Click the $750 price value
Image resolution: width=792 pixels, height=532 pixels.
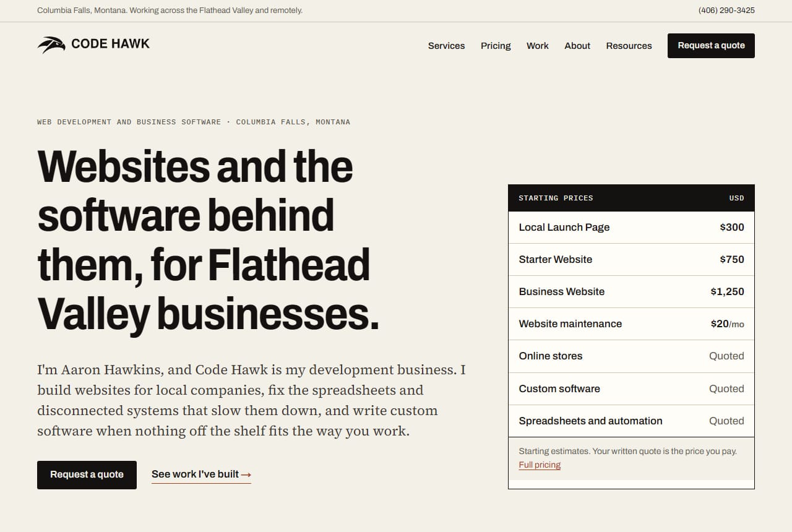732,259
